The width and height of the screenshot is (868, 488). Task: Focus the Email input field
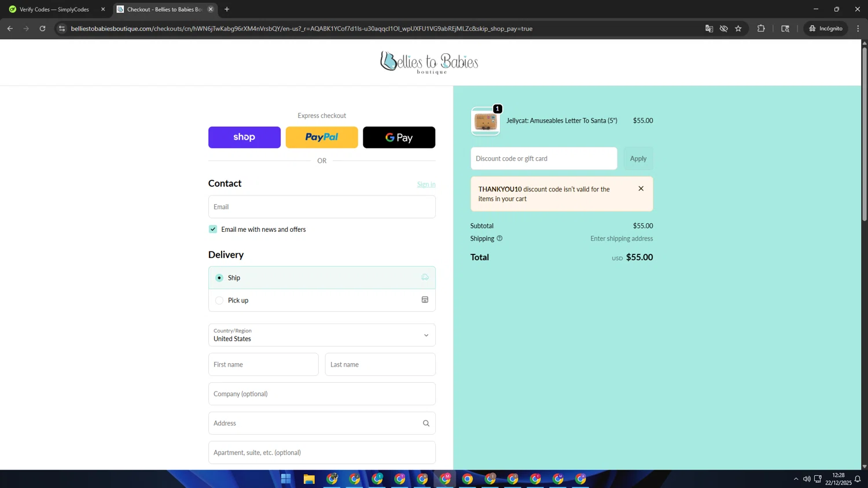tap(322, 206)
